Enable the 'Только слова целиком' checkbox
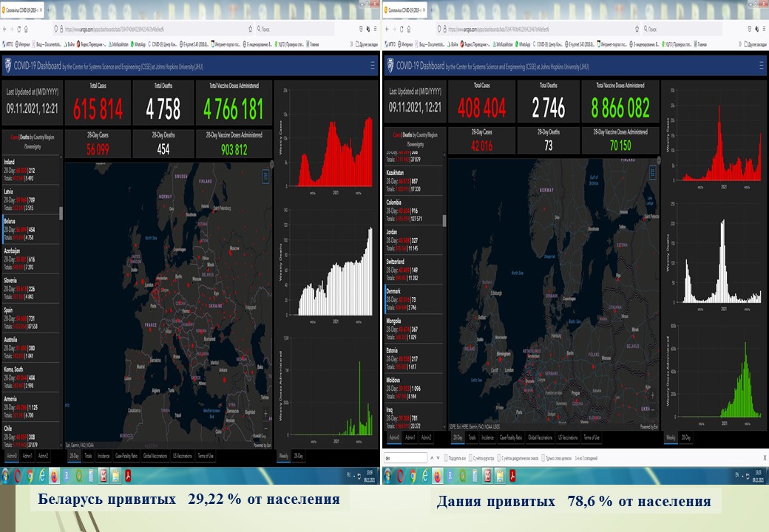 tap(543, 458)
